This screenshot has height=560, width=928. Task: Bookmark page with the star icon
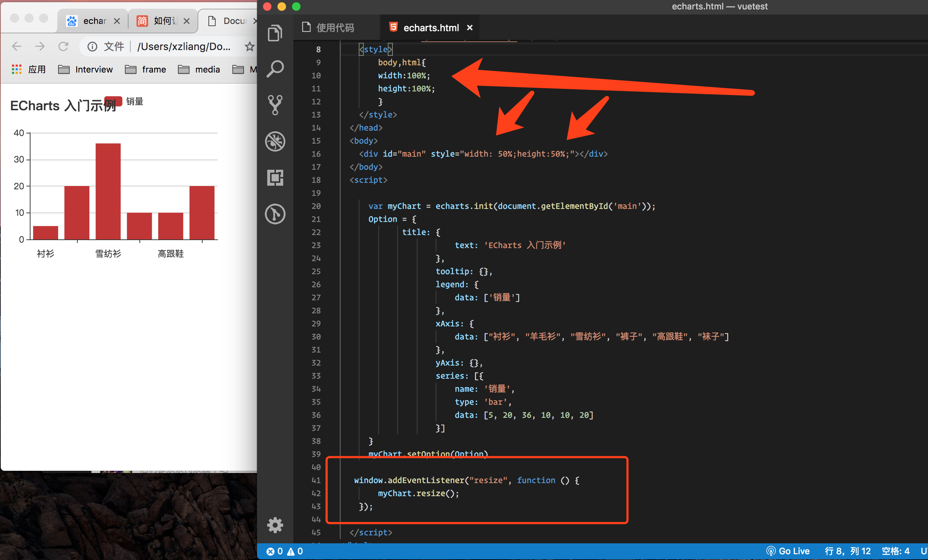249,47
